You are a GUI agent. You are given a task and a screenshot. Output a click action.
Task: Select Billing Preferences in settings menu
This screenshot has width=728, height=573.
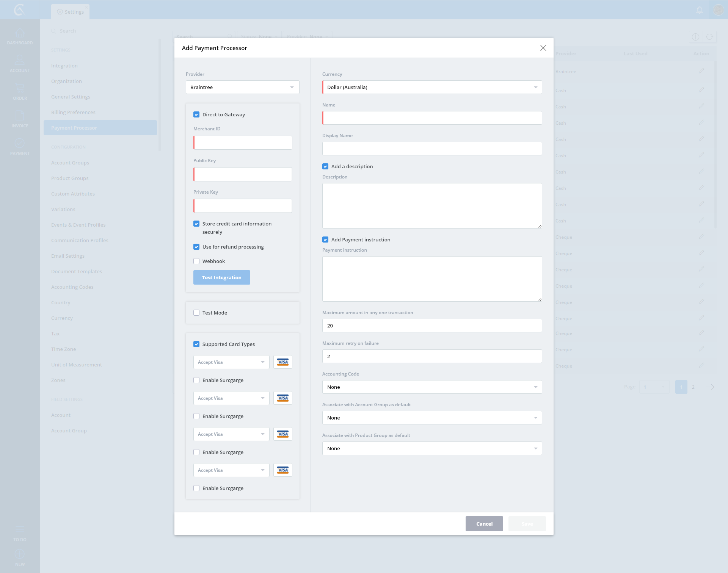(x=73, y=112)
